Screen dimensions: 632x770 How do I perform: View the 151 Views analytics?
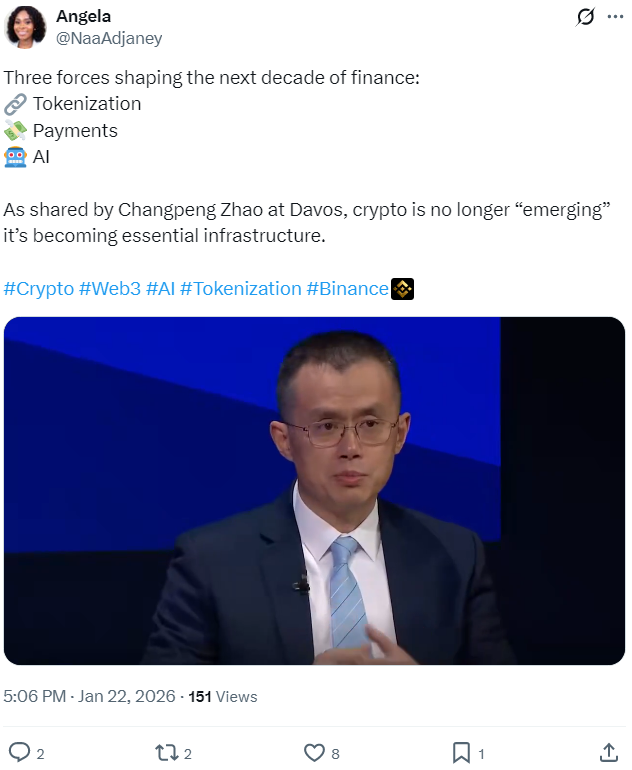pyautogui.click(x=223, y=697)
